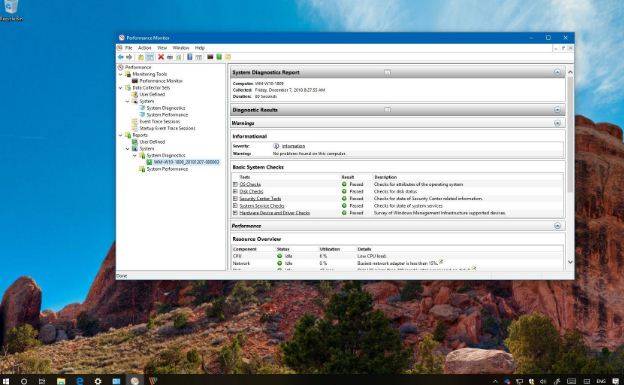
Task: Select the highlighted WIN-W10 diagnostics report
Action: 186,162
